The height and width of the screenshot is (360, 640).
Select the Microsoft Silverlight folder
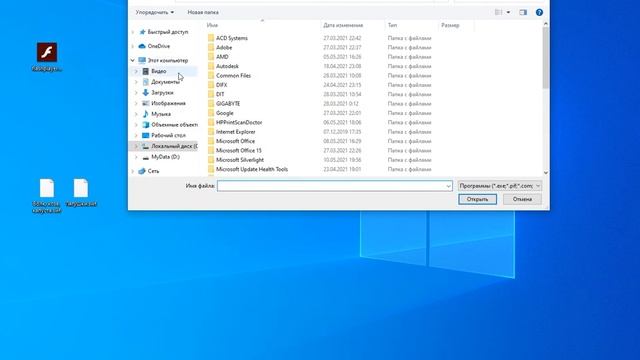(240, 160)
